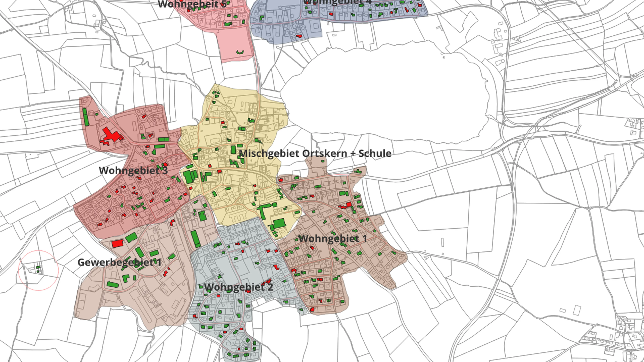This screenshot has height=362, width=644.
Task: Click the 'Wohngebiet 1' zone label
Action: [333, 239]
